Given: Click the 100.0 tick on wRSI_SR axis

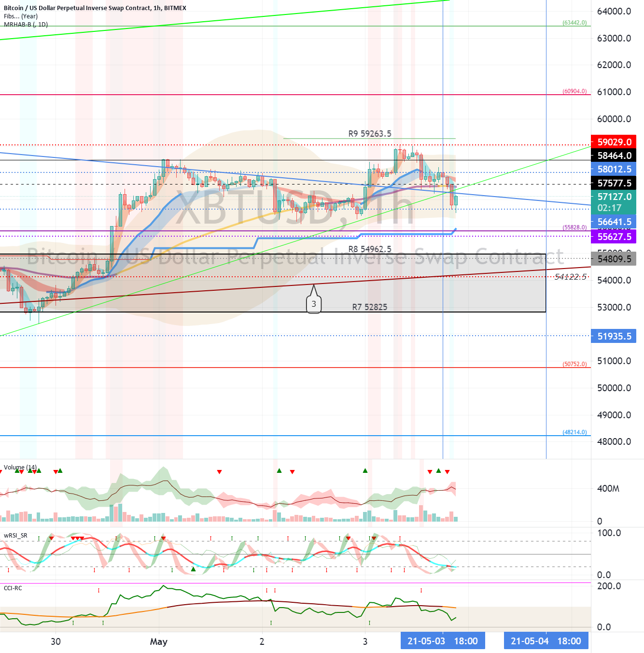Looking at the screenshot, I should pyautogui.click(x=609, y=533).
